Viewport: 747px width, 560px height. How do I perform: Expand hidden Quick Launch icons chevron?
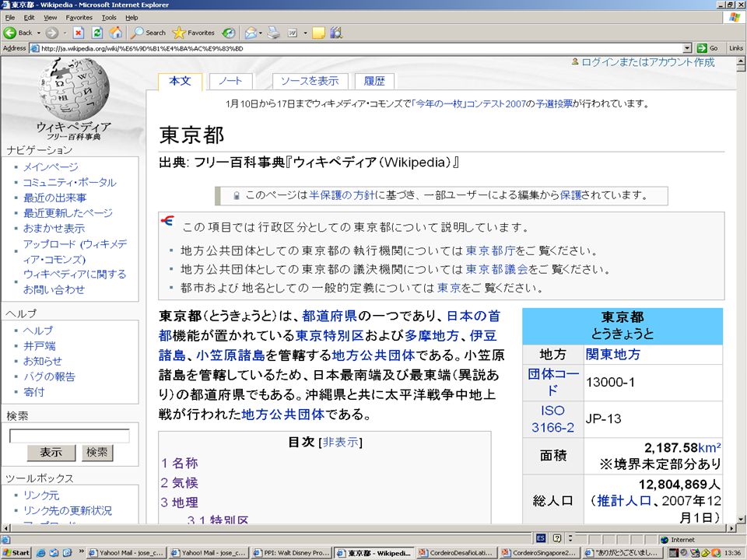pos(82,551)
